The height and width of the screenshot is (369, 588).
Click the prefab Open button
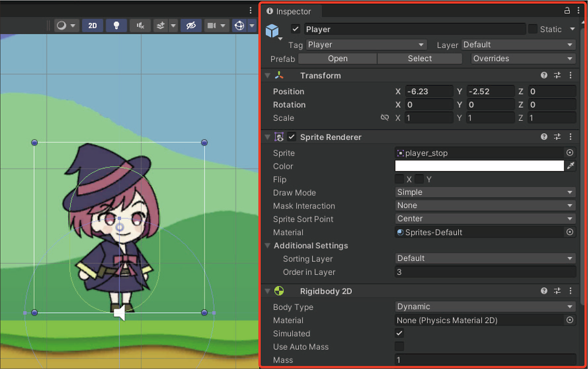338,58
